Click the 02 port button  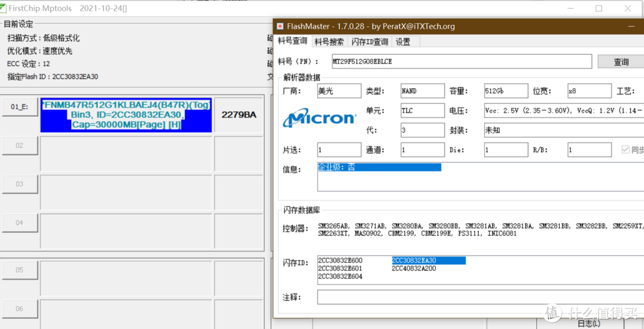coord(20,145)
